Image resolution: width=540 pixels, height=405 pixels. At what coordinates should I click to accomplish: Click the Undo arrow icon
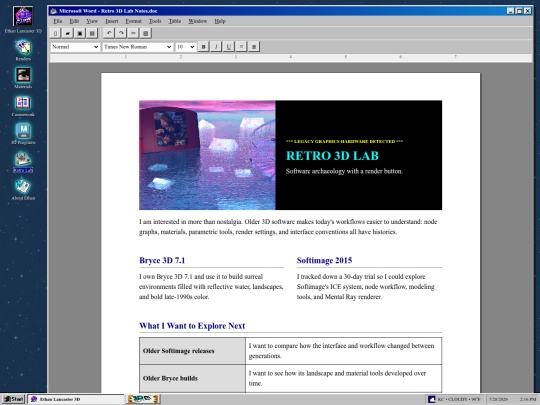click(109, 33)
